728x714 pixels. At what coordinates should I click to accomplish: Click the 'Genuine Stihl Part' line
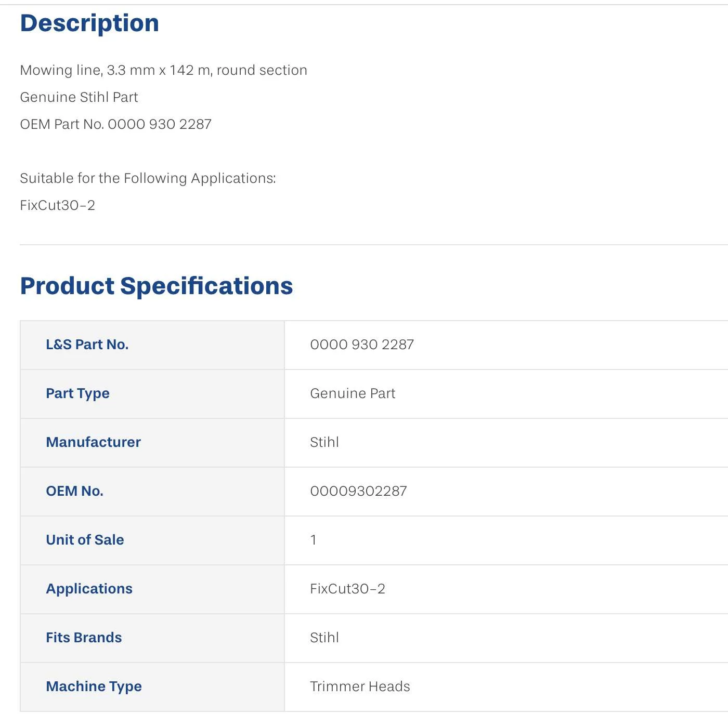coord(79,97)
